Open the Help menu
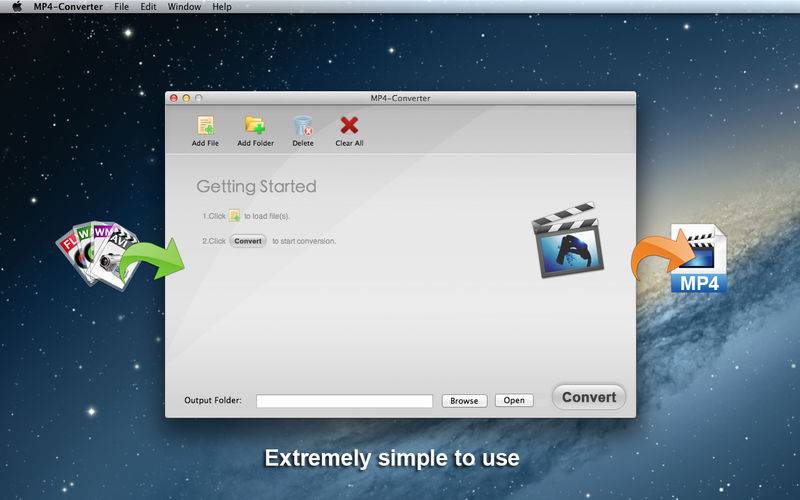This screenshot has width=800, height=500. point(222,7)
